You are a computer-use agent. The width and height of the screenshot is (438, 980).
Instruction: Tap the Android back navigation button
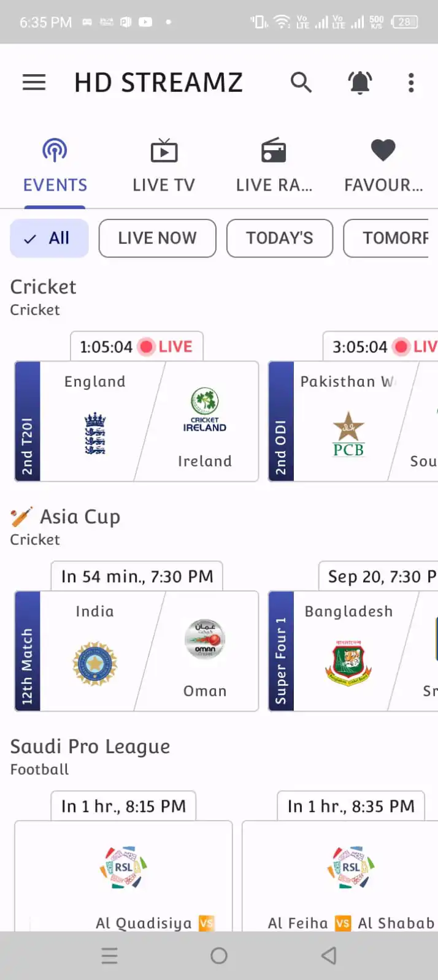coord(329,955)
